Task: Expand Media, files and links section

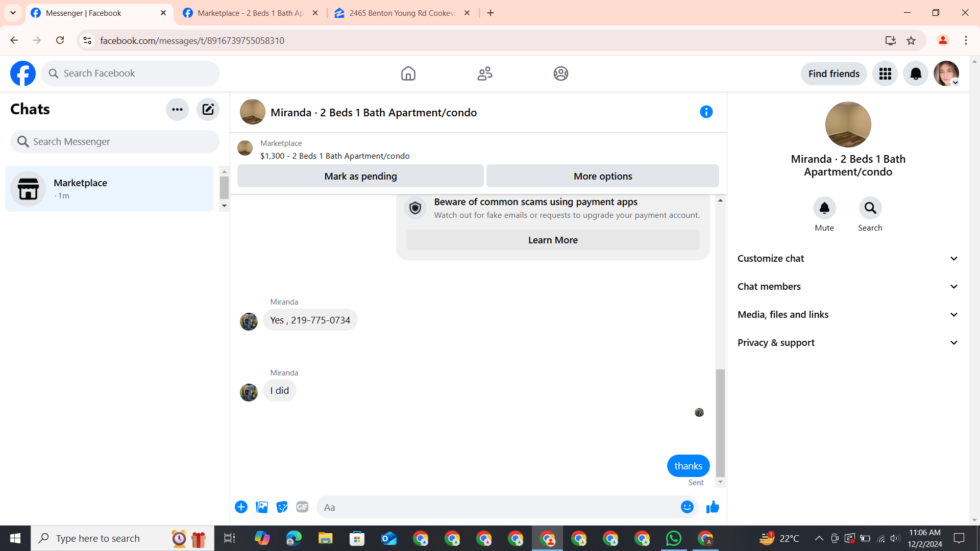Action: pyautogui.click(x=848, y=315)
